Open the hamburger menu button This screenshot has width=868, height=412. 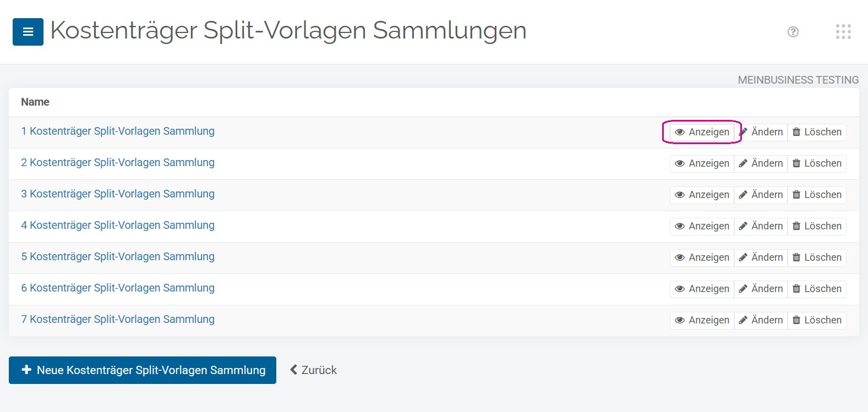(x=28, y=32)
